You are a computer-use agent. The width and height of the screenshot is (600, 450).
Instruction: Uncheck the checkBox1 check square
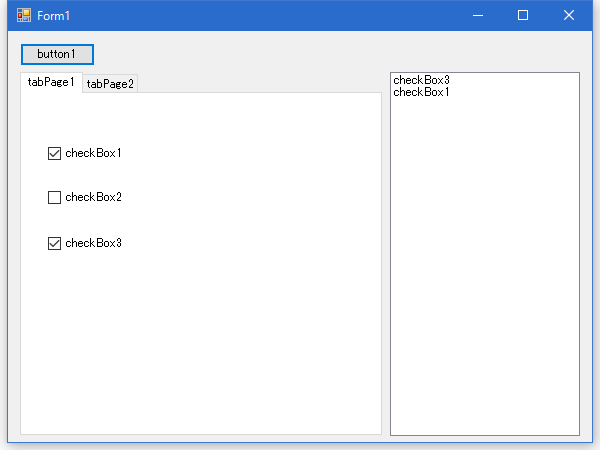(55, 153)
